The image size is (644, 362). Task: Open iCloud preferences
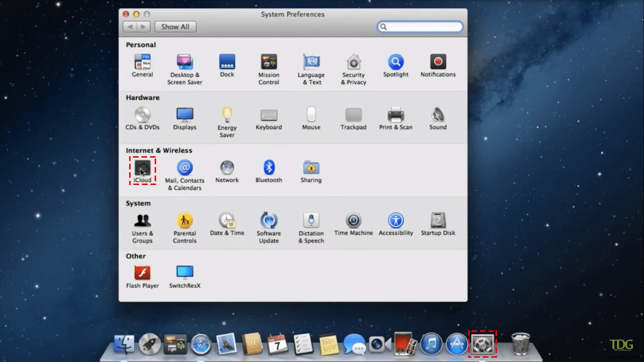142,169
